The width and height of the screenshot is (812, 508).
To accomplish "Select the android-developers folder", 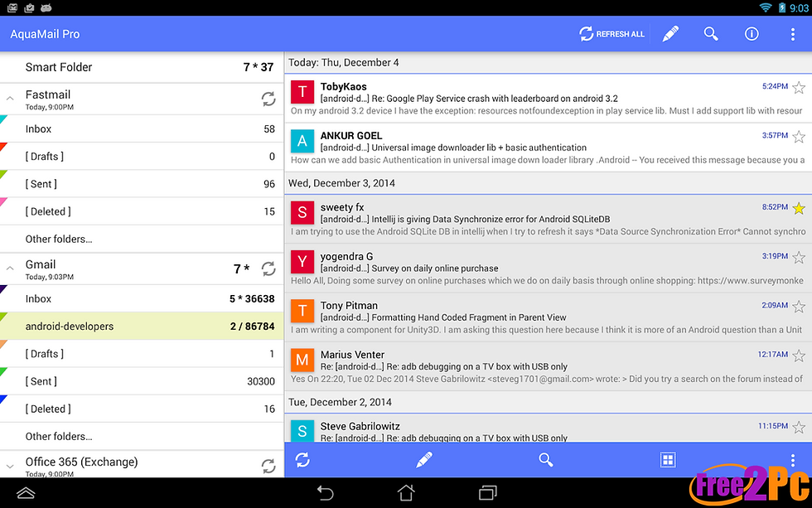I will coord(142,327).
